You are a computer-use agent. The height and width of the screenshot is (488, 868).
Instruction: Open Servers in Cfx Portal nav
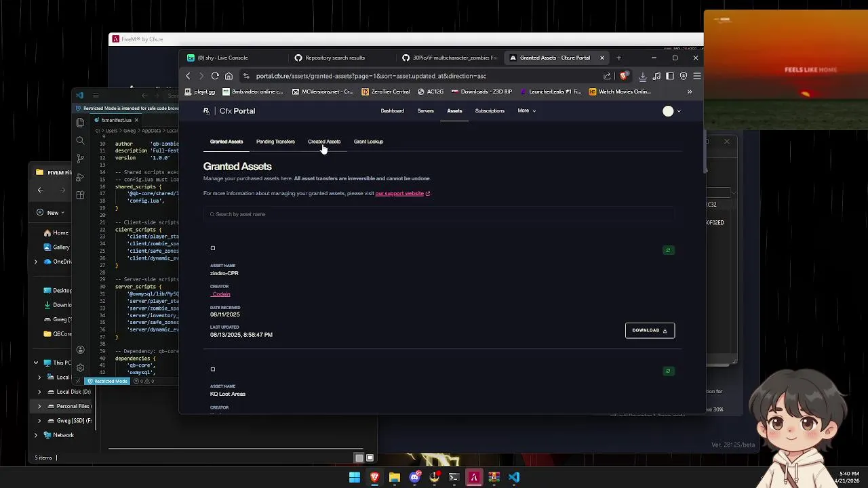coord(425,110)
